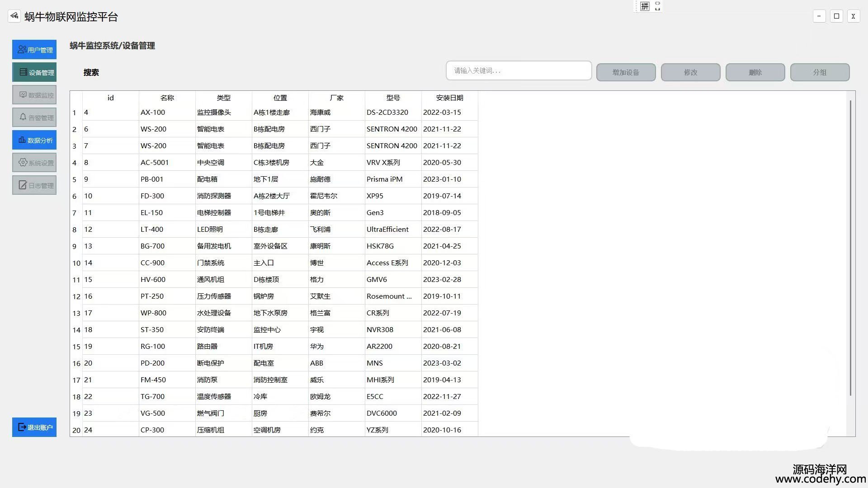Click the table's vertical scrollbar

pyautogui.click(x=850, y=249)
